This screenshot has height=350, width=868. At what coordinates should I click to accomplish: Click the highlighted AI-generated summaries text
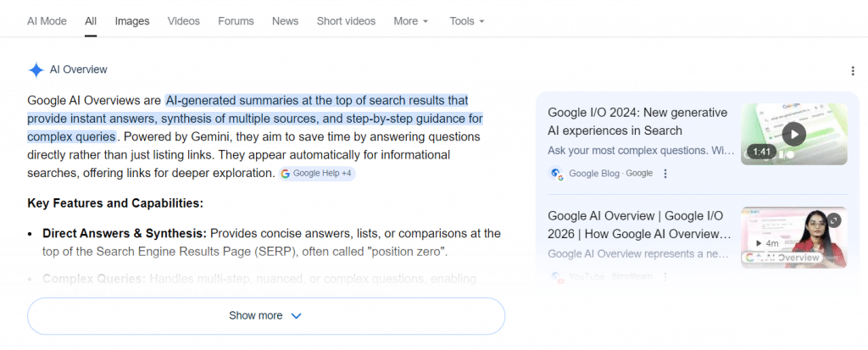pyautogui.click(x=255, y=118)
